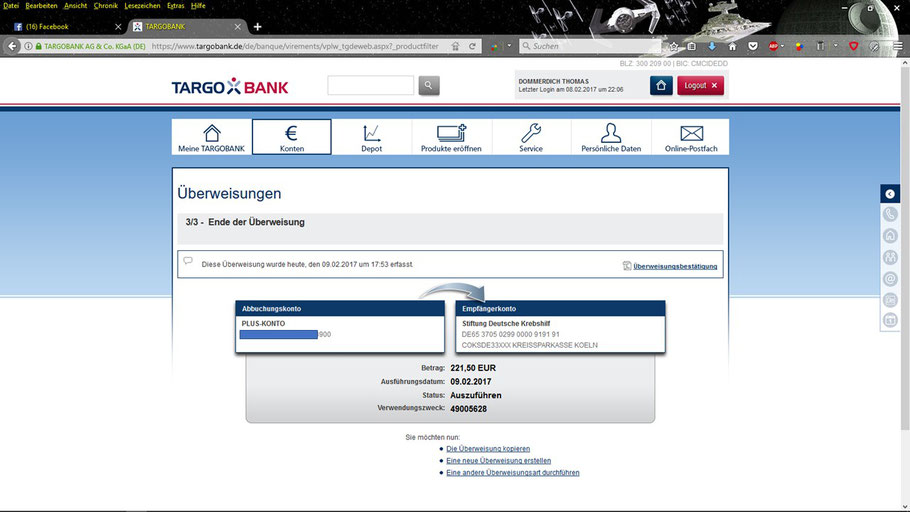The image size is (910, 512).
Task: Open downloads with the blue arrow icon
Action: (x=712, y=46)
